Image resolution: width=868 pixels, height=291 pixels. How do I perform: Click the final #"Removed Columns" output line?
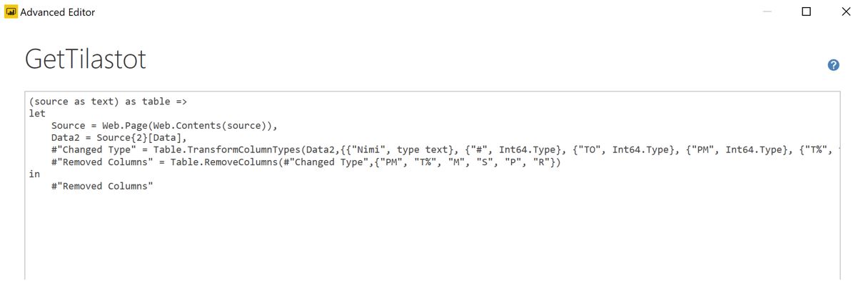pos(102,187)
